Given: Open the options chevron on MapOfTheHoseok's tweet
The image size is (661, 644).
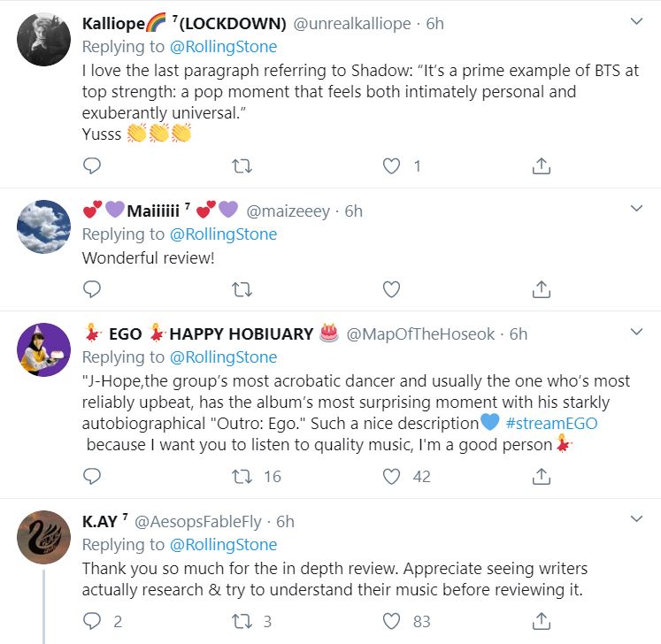Looking at the screenshot, I should (x=635, y=332).
